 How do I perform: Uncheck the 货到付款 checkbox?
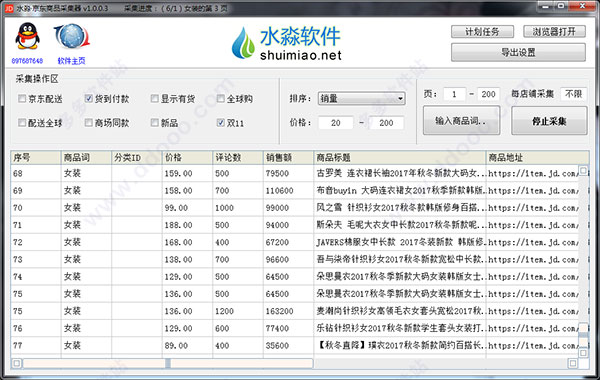(x=88, y=99)
